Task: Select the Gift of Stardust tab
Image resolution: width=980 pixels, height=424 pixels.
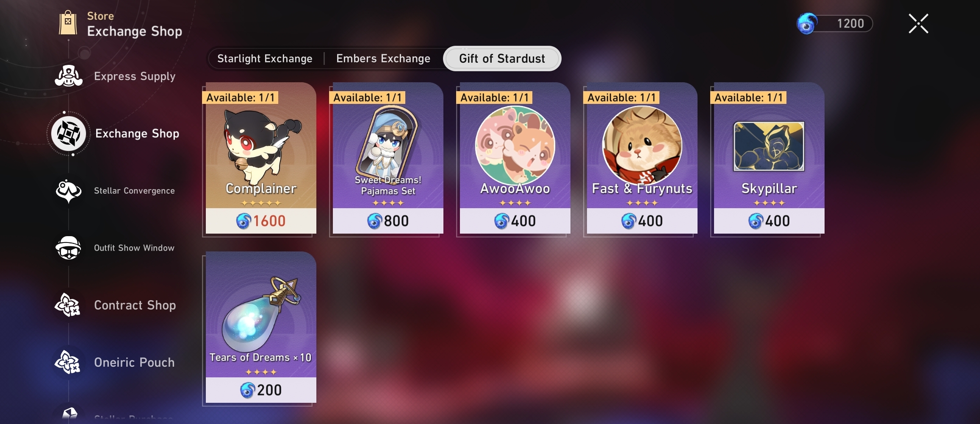Action: coord(502,59)
